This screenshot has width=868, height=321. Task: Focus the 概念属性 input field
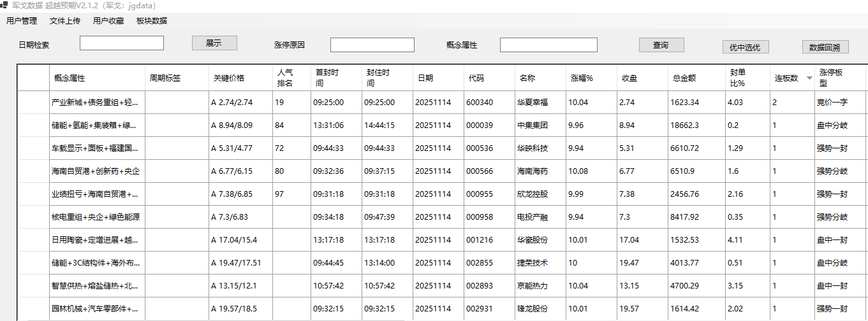548,45
